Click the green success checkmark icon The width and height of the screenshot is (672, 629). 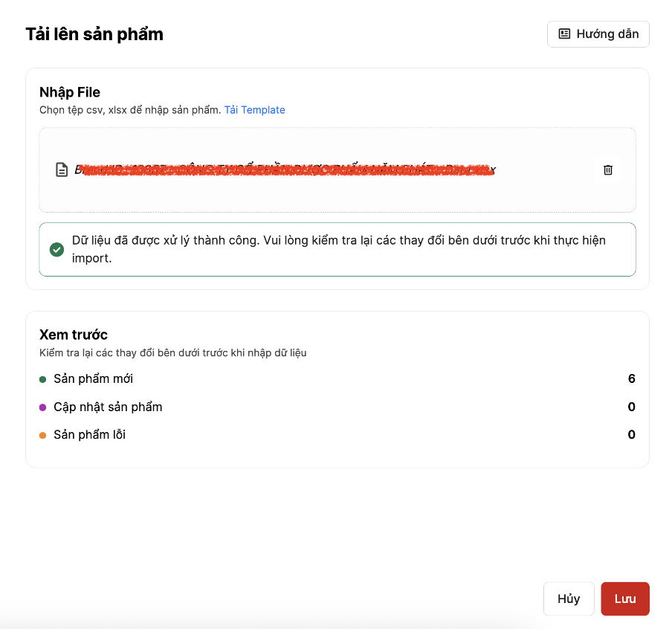point(56,250)
